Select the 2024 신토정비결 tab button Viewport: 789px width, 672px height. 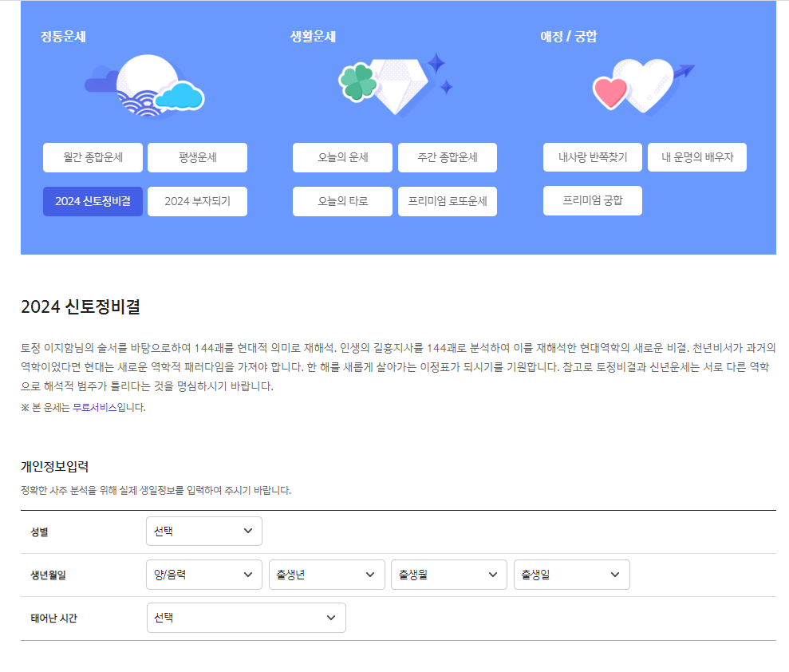[93, 201]
